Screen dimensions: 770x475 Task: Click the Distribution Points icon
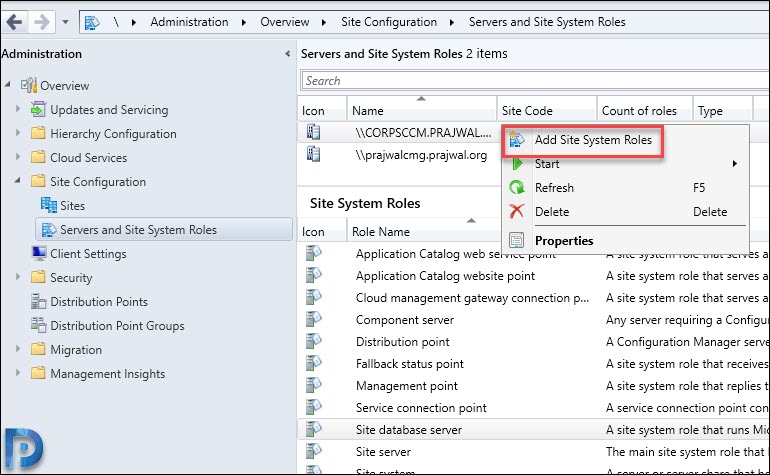[38, 301]
